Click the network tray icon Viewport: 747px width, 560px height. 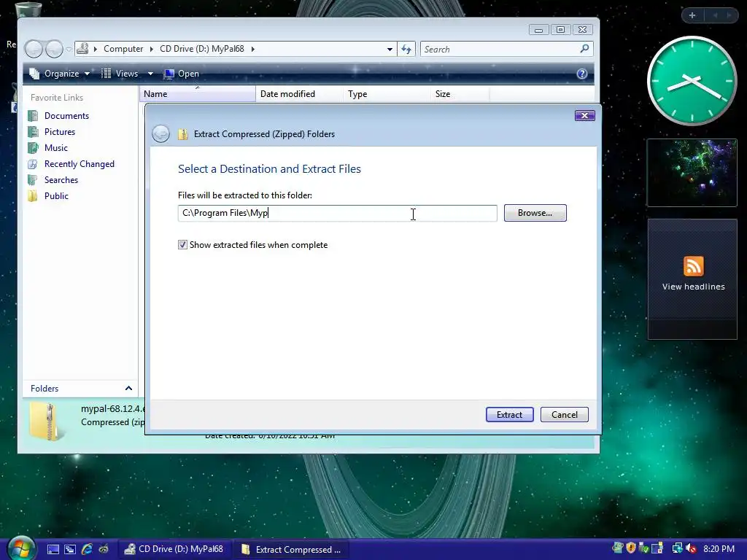pos(677,548)
